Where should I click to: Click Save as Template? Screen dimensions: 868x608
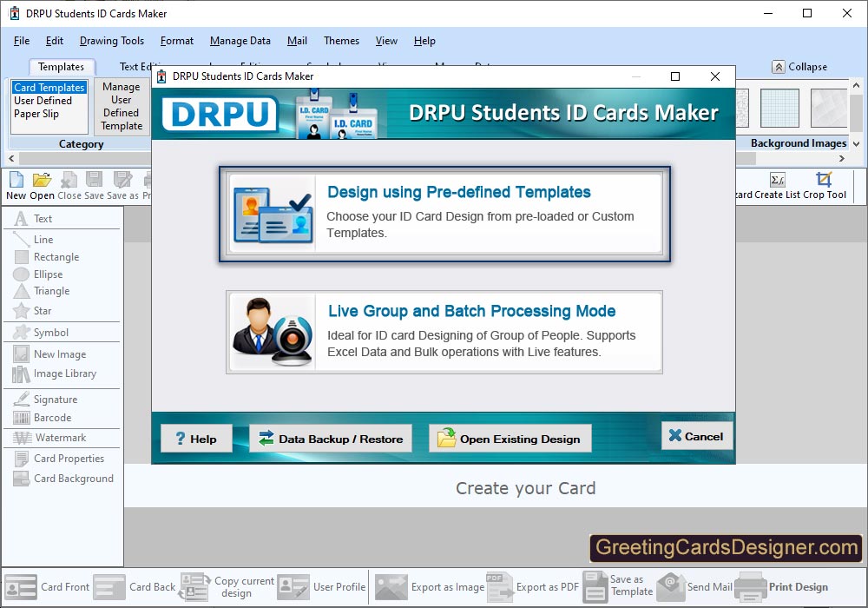(x=618, y=587)
